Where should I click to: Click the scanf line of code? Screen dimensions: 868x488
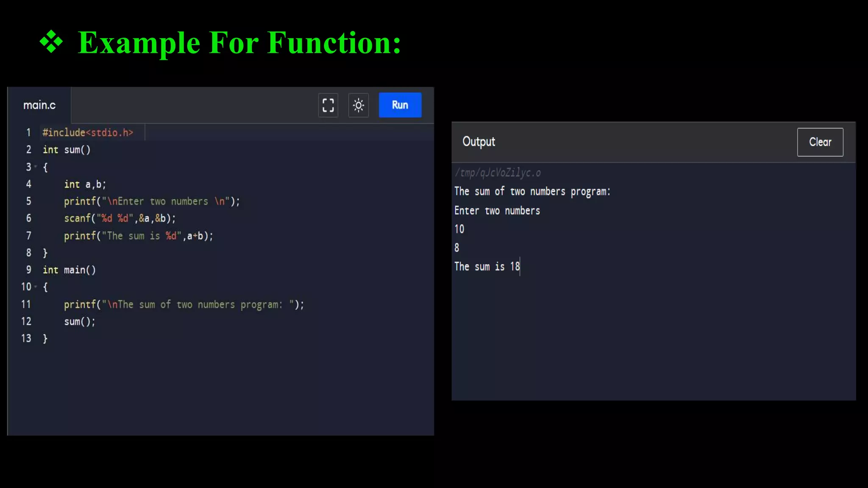coord(120,218)
